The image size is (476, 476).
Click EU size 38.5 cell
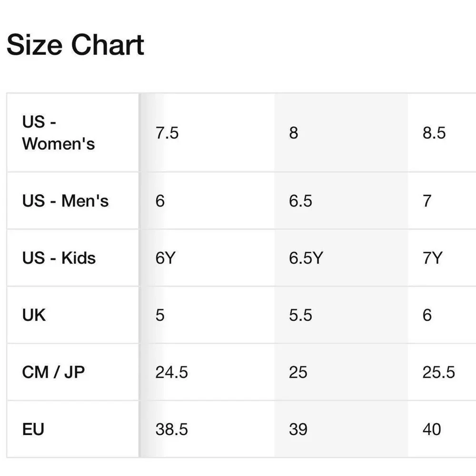171,429
